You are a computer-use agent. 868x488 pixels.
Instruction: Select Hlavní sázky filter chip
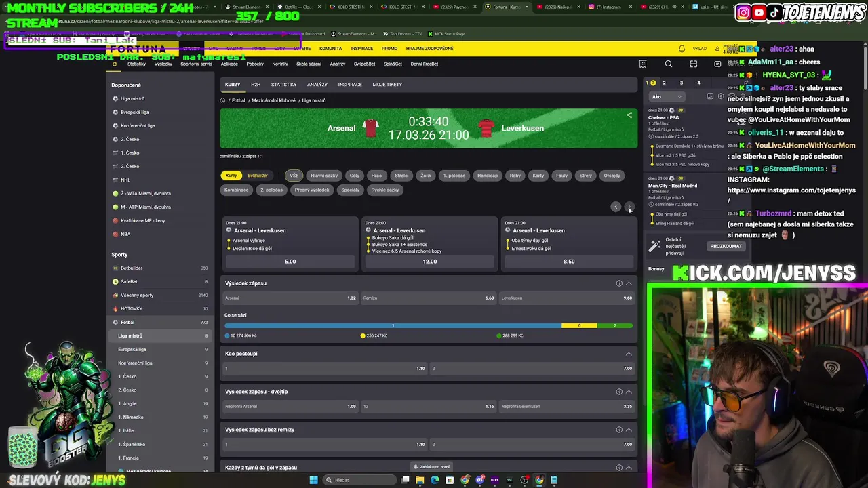pos(324,176)
